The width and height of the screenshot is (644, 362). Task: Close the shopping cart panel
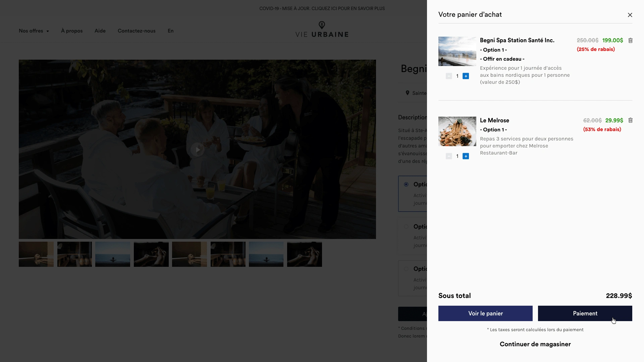click(630, 15)
